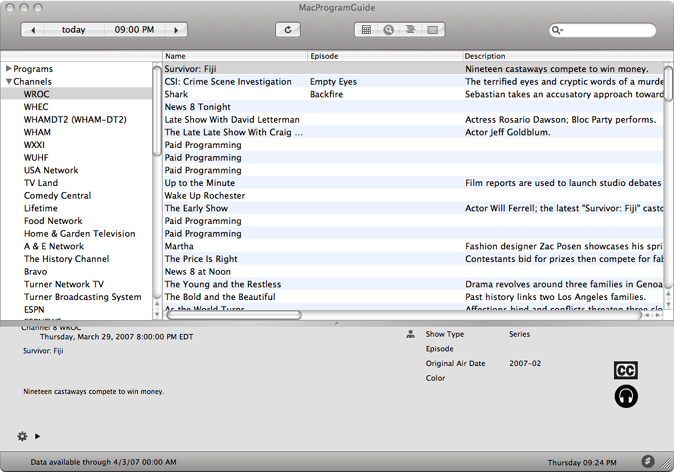Image resolution: width=674 pixels, height=472 pixels.
Task: Select The Young and the Restless
Action: 413,284
